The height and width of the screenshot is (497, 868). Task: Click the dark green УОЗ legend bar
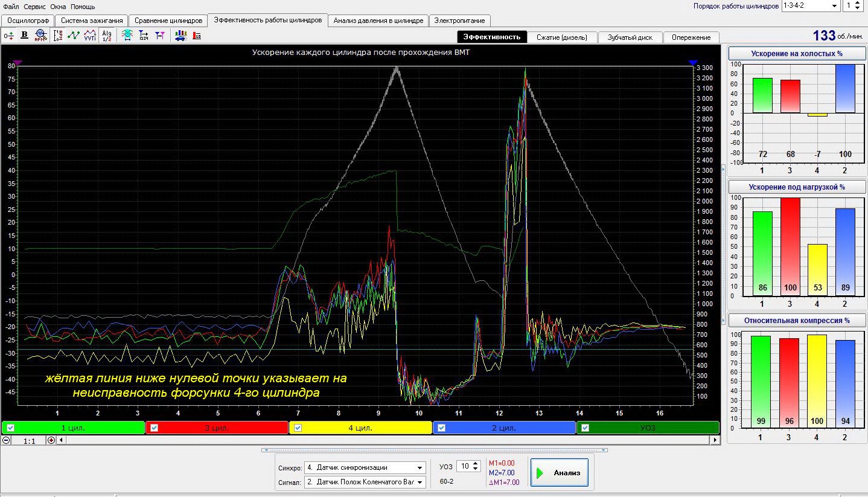[x=648, y=428]
